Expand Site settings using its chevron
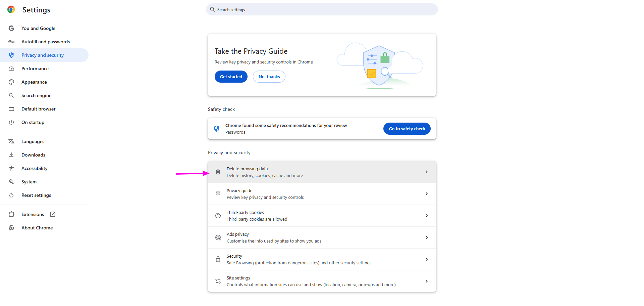Image resolution: width=644 pixels, height=306 pixels. click(x=426, y=281)
